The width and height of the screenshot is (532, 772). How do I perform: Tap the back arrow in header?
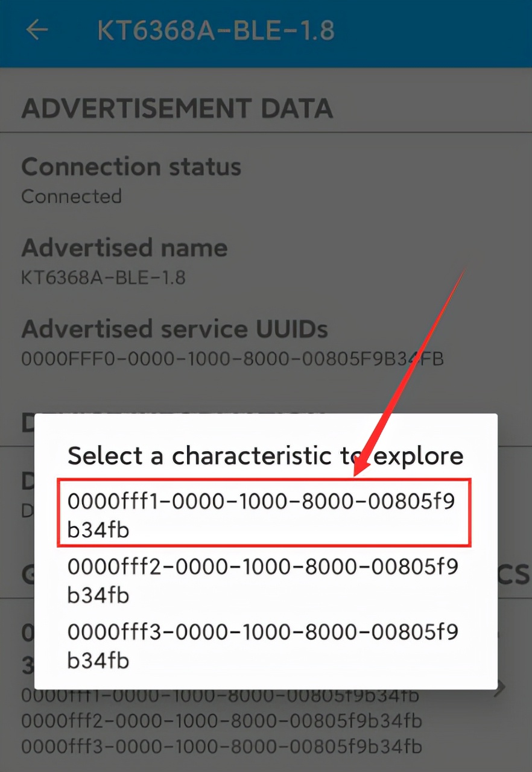coord(37,30)
